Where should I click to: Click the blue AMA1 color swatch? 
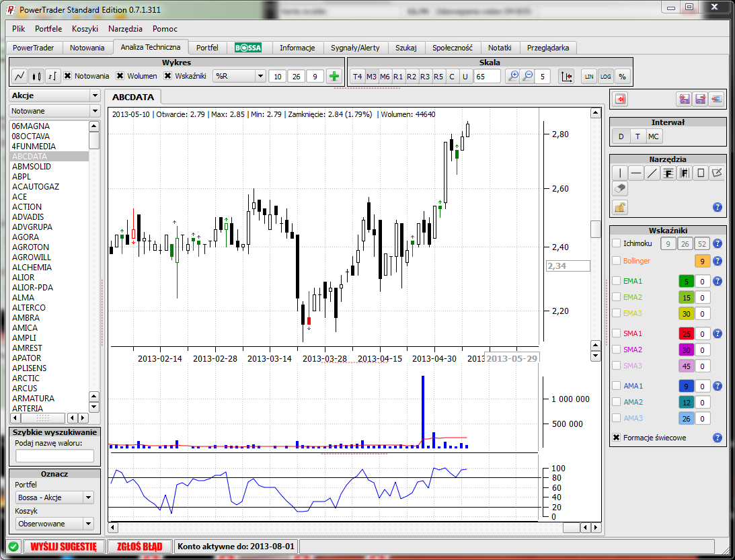(687, 387)
